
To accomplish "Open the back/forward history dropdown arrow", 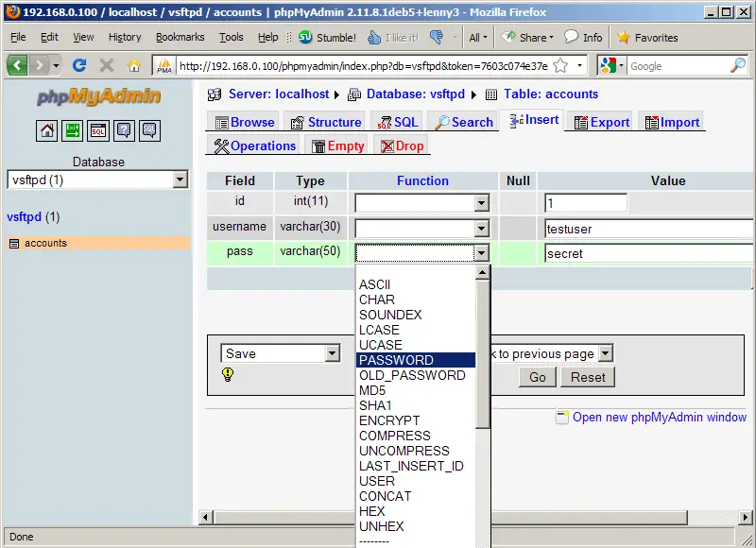I will [56, 65].
